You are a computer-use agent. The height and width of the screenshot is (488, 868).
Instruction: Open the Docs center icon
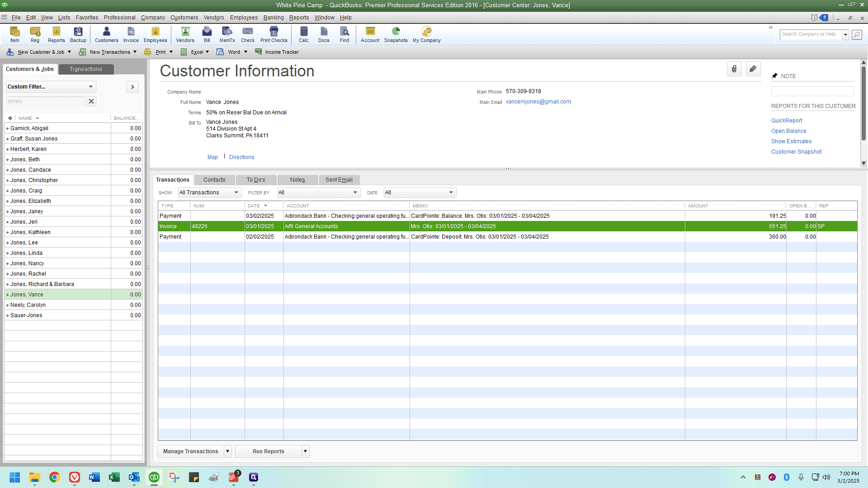point(324,34)
